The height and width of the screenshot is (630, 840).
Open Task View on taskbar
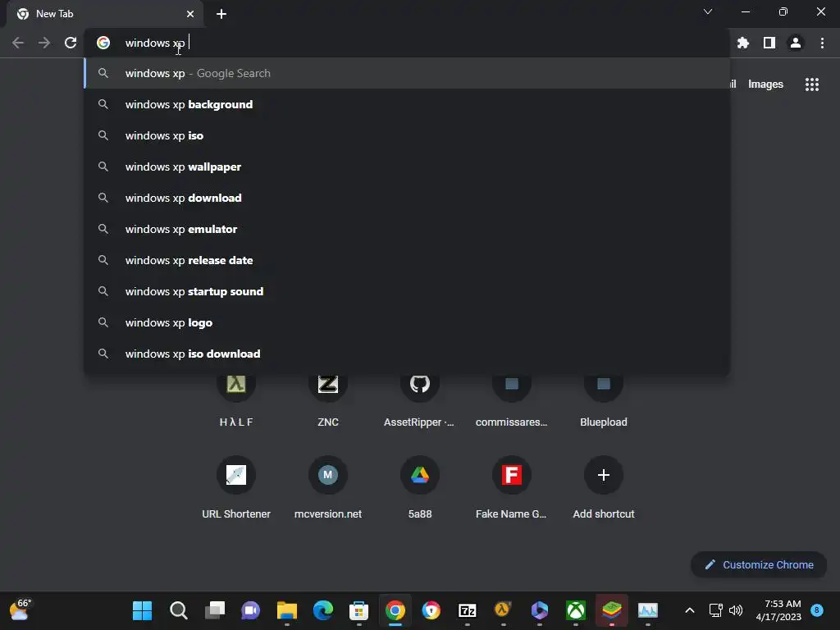click(215, 610)
